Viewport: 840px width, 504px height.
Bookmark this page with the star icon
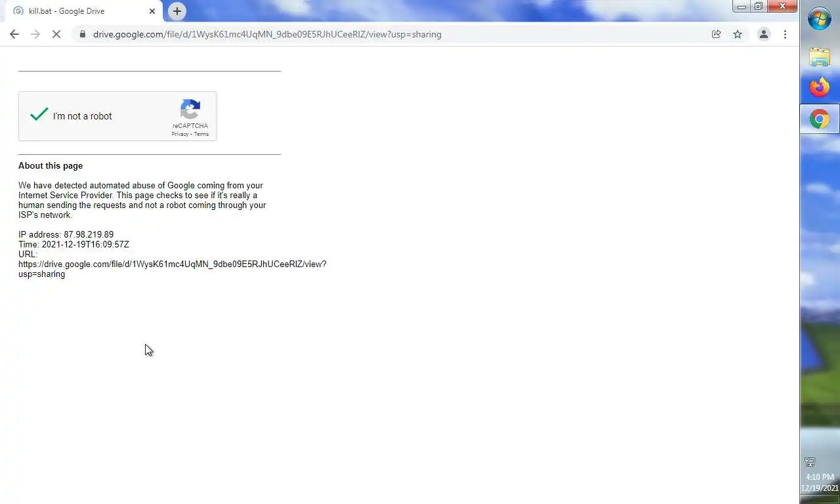click(738, 34)
